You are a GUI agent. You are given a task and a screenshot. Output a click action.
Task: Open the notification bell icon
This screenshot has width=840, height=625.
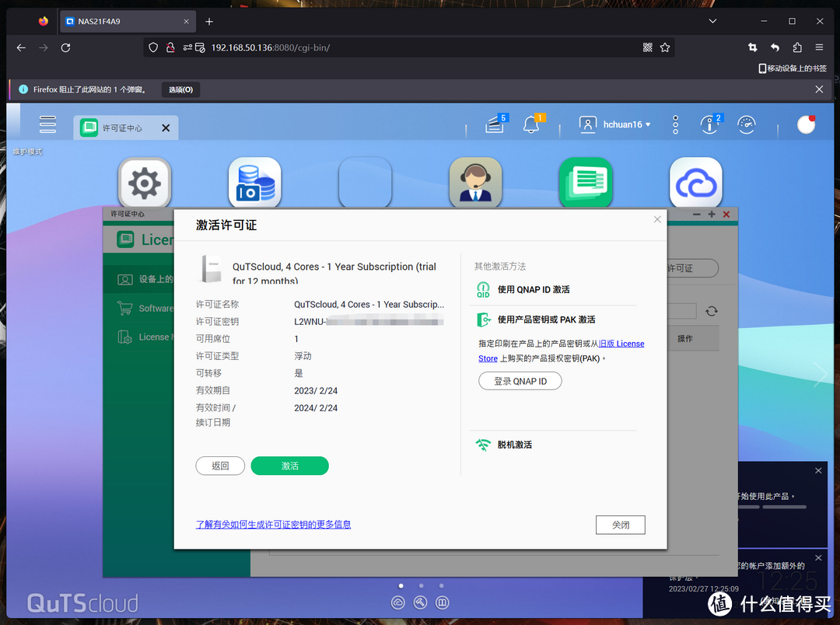[x=531, y=125]
